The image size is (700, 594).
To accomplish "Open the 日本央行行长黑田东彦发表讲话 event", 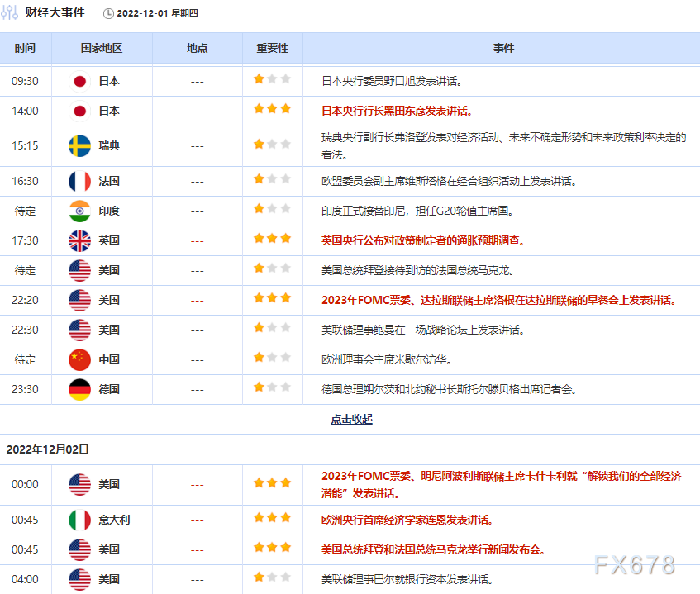I will (397, 111).
